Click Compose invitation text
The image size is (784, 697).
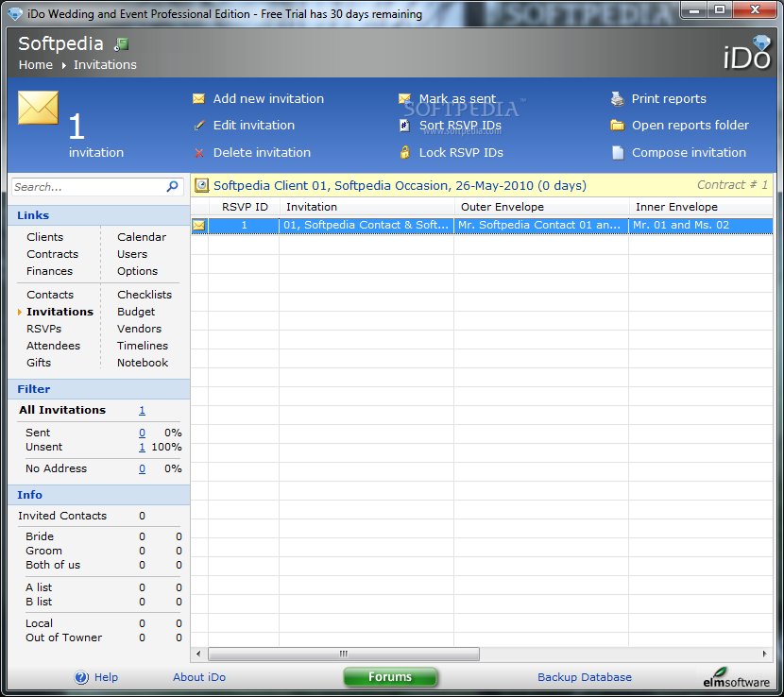click(x=689, y=152)
